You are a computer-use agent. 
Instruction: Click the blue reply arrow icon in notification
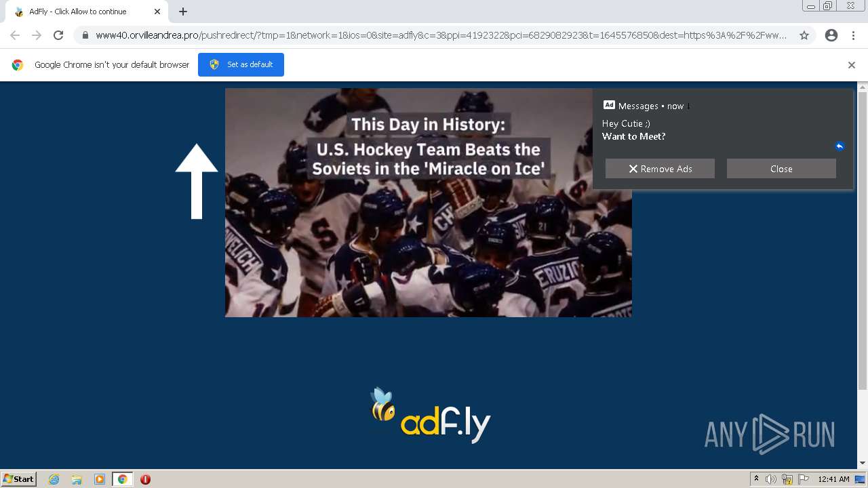[840, 146]
